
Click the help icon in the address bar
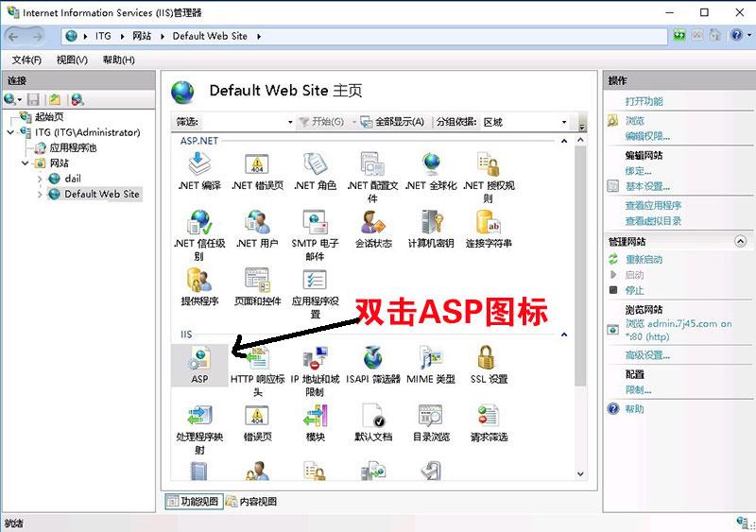point(736,35)
